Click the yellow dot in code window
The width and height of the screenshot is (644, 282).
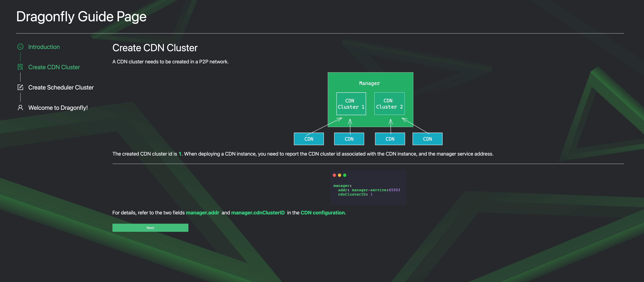tap(339, 175)
